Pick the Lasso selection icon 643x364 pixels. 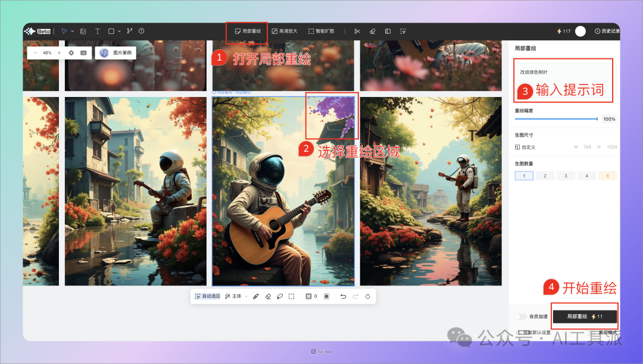coord(279,296)
